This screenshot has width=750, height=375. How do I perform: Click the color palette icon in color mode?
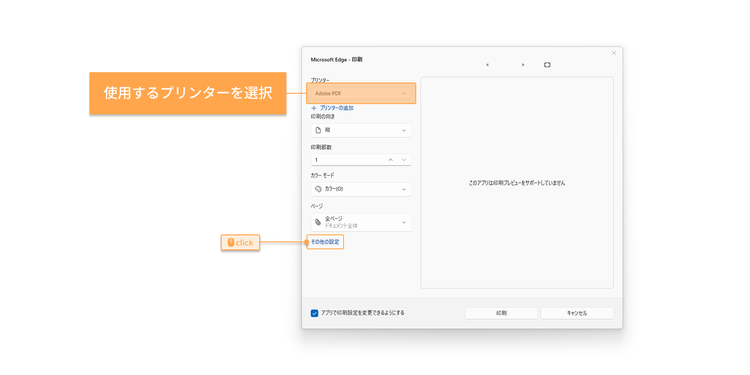tap(318, 189)
